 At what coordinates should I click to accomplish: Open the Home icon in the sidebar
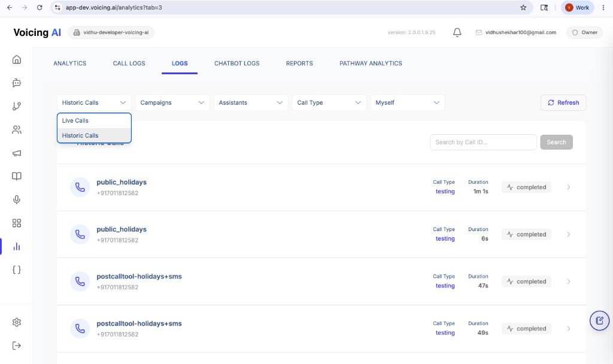16,59
